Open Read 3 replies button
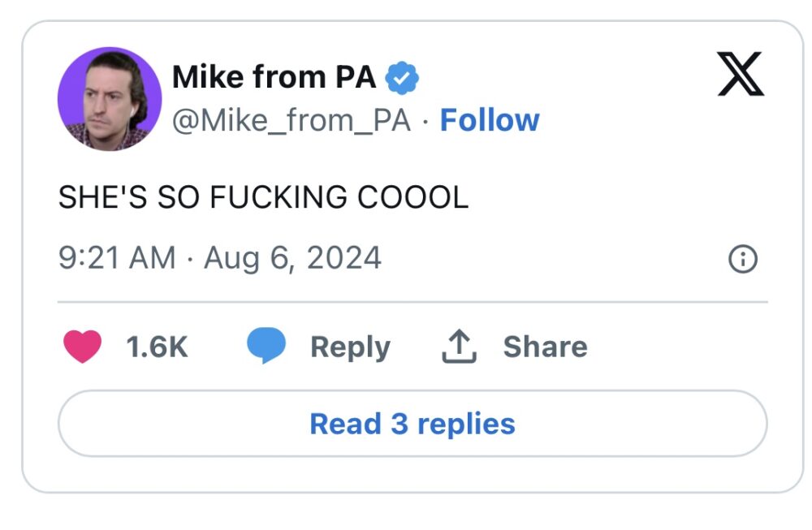 [x=412, y=424]
